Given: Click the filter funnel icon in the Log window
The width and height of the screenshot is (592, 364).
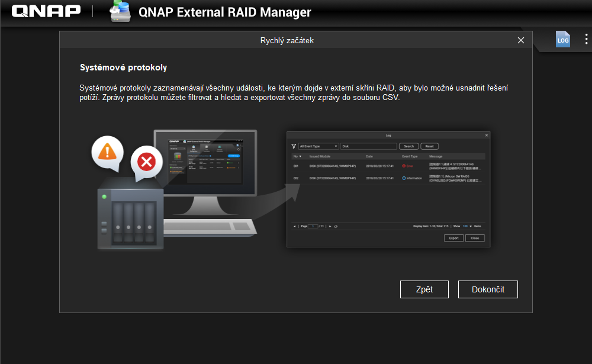Looking at the screenshot, I should [294, 146].
